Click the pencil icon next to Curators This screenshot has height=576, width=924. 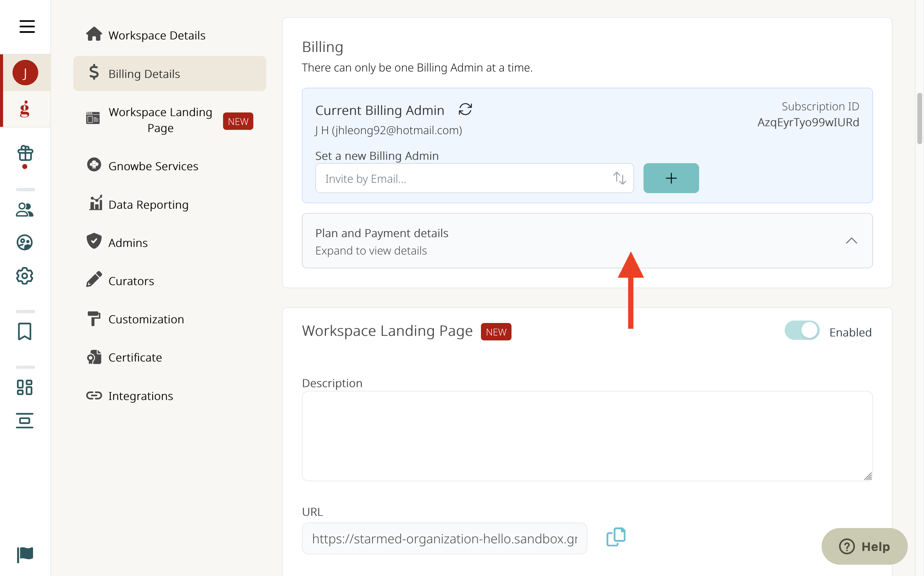[94, 279]
